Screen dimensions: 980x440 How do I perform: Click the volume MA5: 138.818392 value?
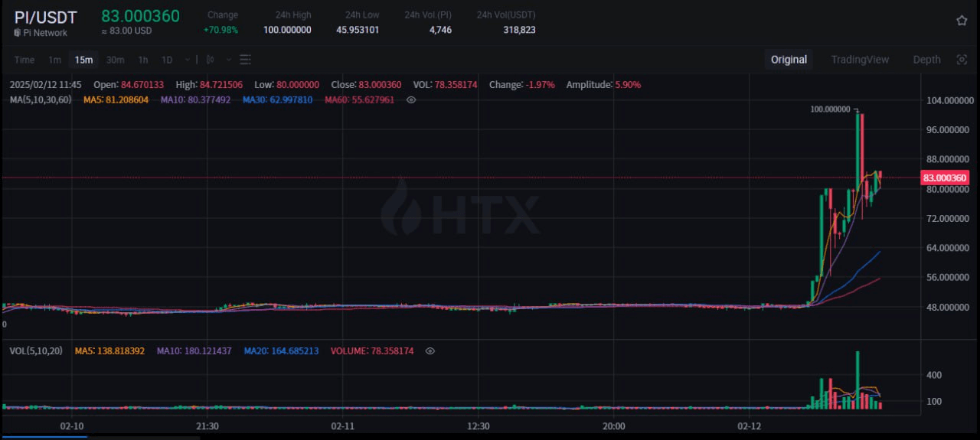pyautogui.click(x=109, y=350)
